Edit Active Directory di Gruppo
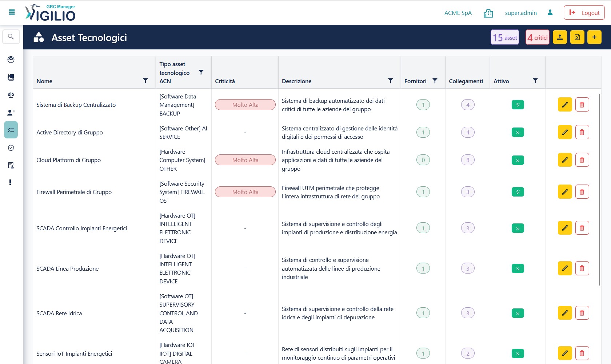 coord(565,132)
